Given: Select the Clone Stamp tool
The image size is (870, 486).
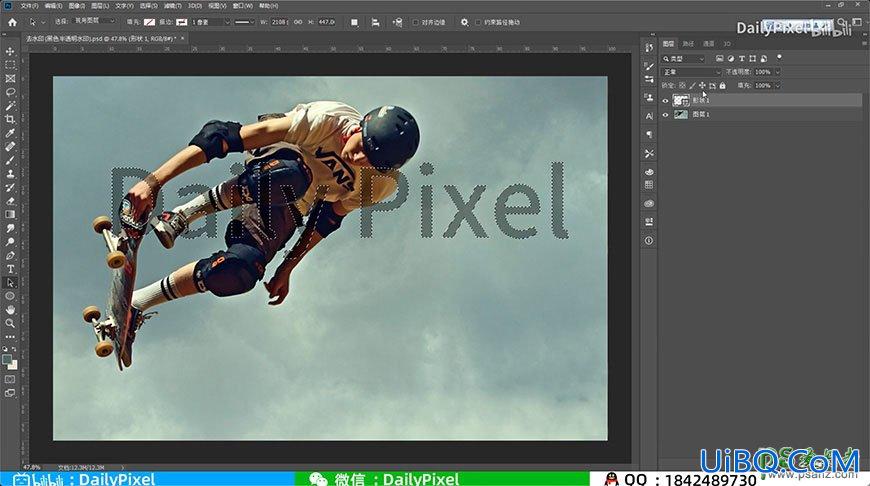Looking at the screenshot, I should [x=10, y=174].
